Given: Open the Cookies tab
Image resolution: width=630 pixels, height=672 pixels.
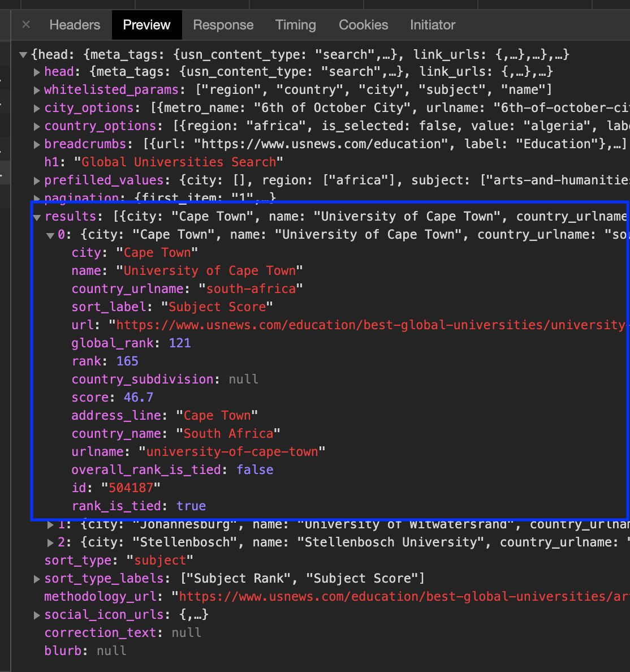Looking at the screenshot, I should coord(363,25).
